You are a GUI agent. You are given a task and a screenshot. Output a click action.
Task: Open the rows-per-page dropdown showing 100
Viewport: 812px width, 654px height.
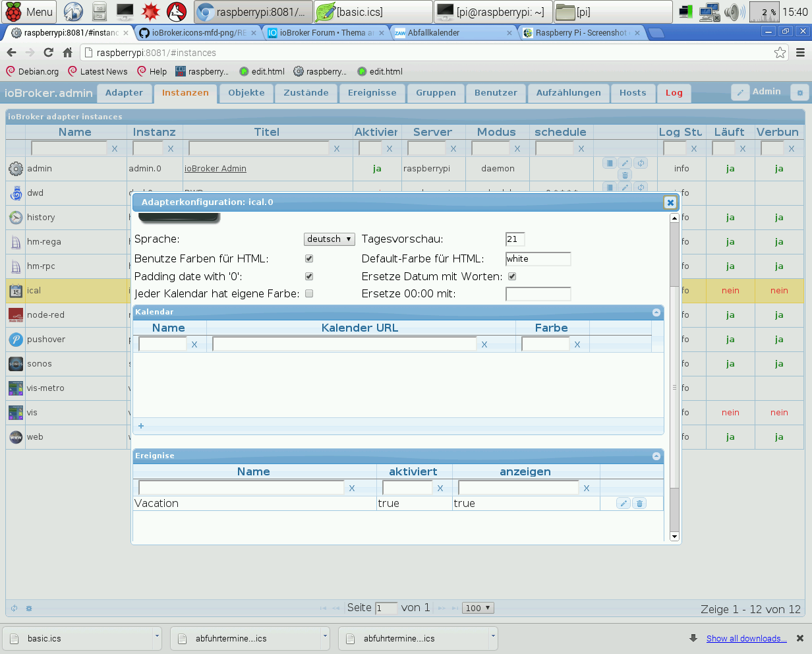click(478, 608)
